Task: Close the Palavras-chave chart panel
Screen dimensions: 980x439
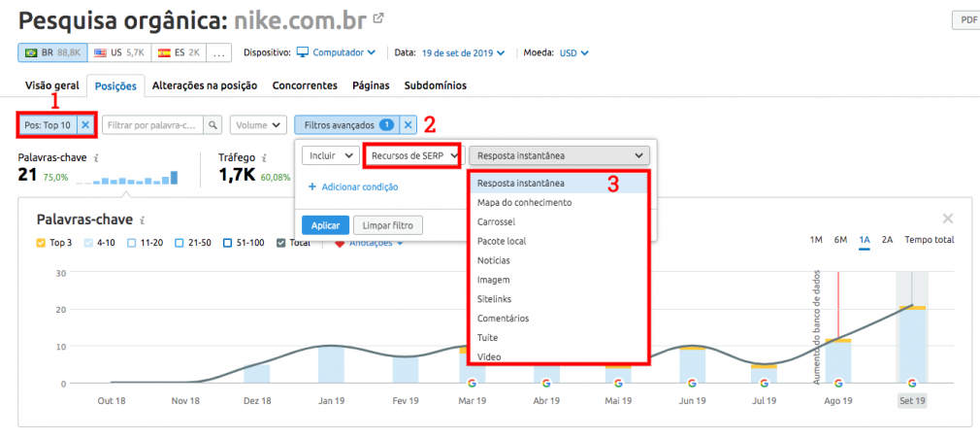Action: pos(948,219)
